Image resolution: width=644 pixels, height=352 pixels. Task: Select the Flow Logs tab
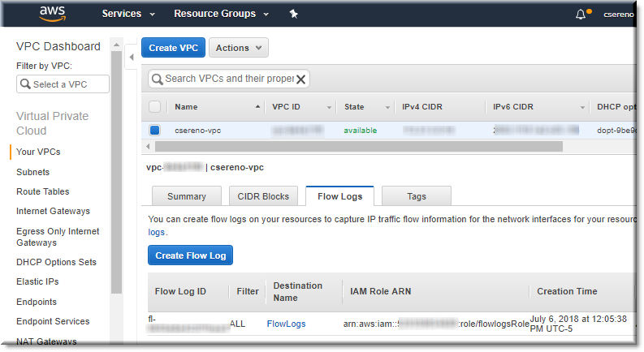[340, 196]
